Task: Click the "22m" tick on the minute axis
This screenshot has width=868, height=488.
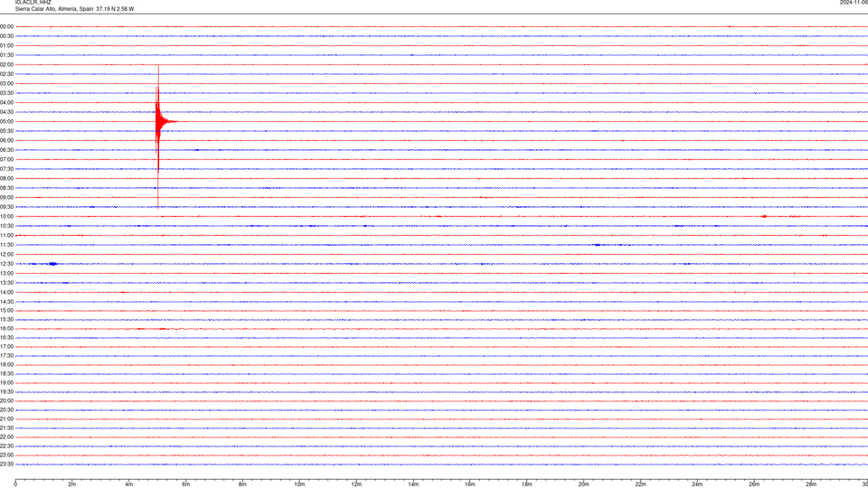Action: (x=640, y=484)
